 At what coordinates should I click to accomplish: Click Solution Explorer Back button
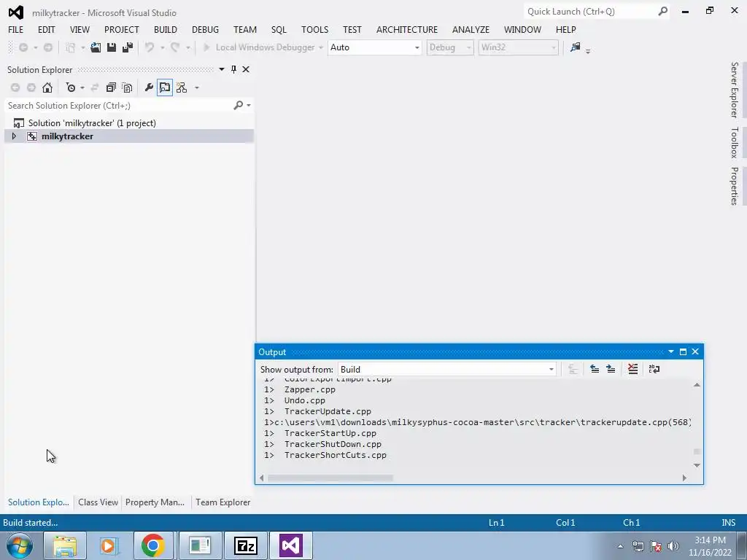coord(15,87)
